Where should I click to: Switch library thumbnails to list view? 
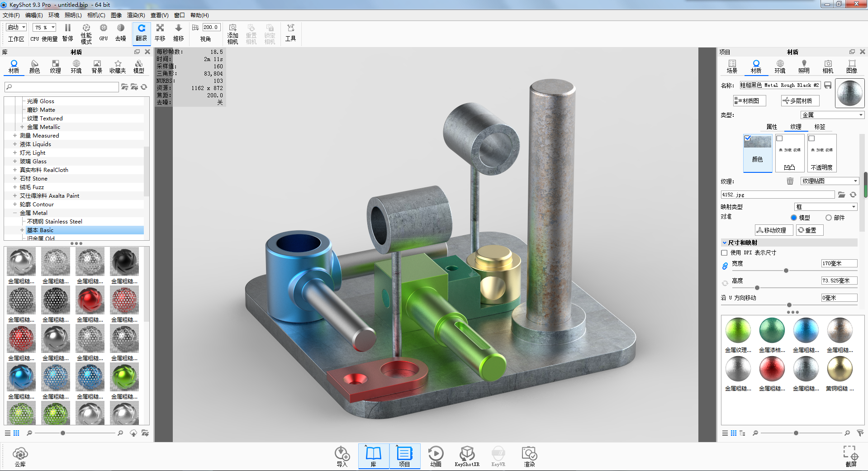click(8, 433)
